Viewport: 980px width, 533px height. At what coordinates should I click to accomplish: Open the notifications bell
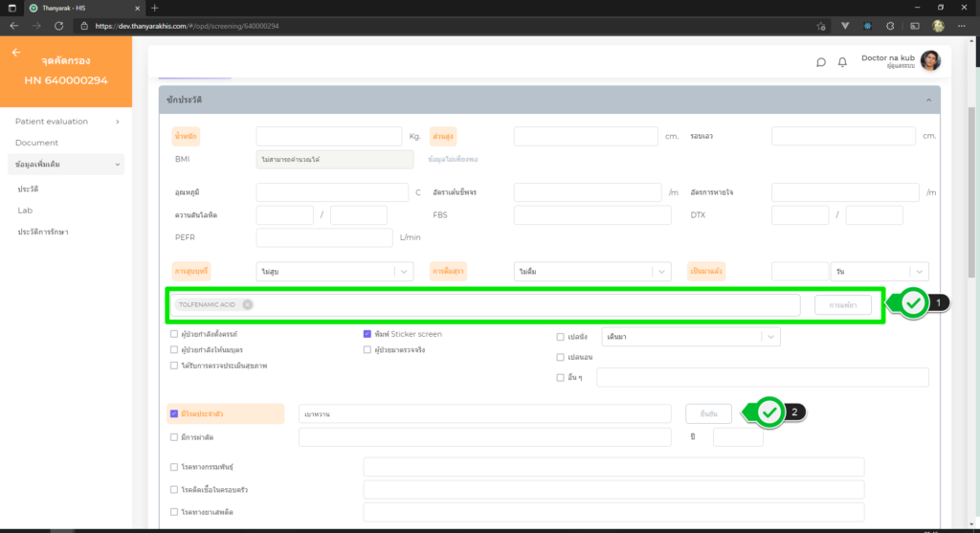point(842,62)
